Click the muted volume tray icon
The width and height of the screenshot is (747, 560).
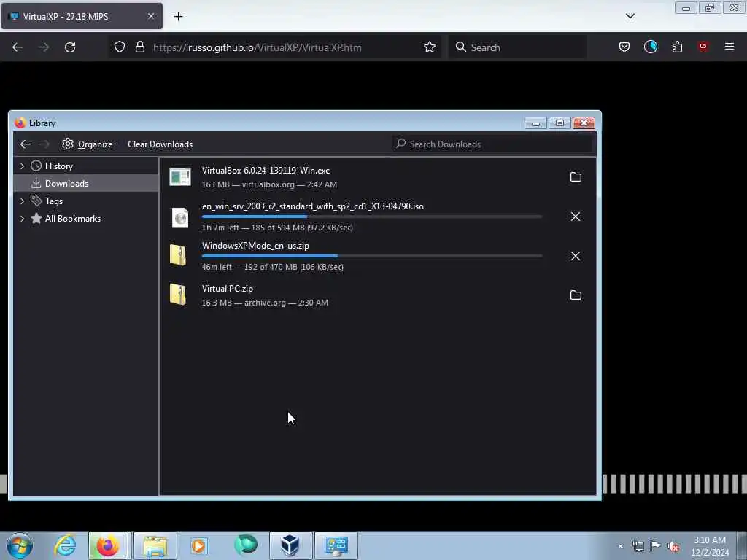(673, 547)
